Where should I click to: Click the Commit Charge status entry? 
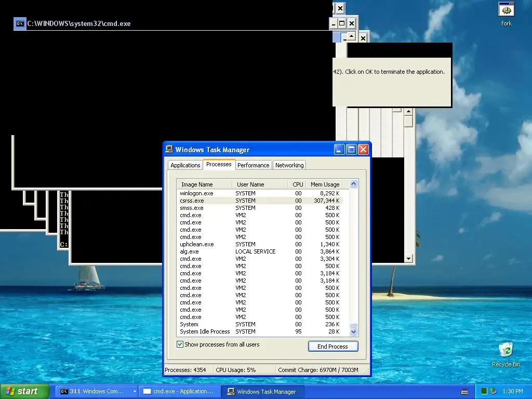point(318,370)
